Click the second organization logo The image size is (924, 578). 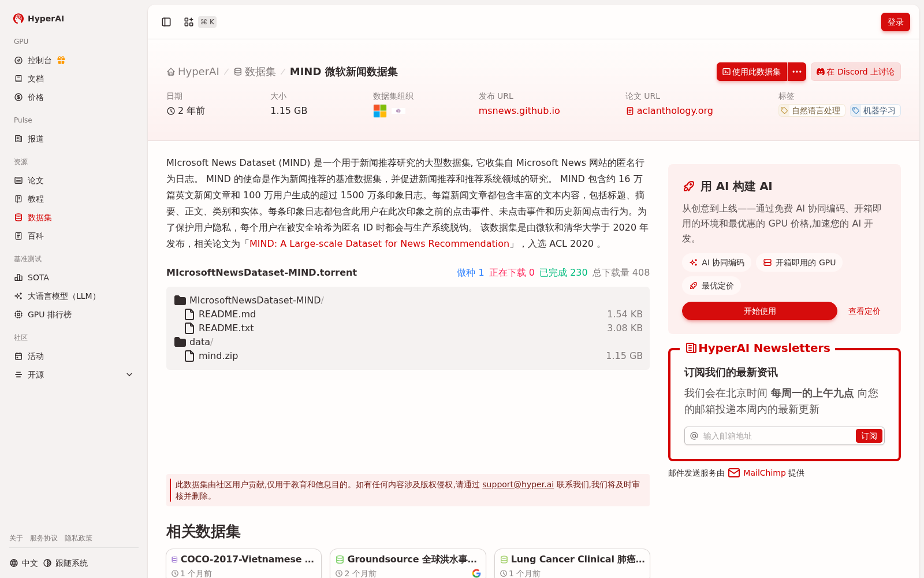click(x=398, y=110)
